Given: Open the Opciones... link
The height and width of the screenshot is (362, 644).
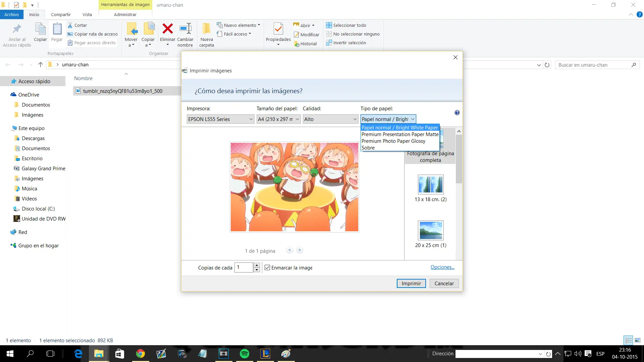Looking at the screenshot, I should [x=442, y=267].
